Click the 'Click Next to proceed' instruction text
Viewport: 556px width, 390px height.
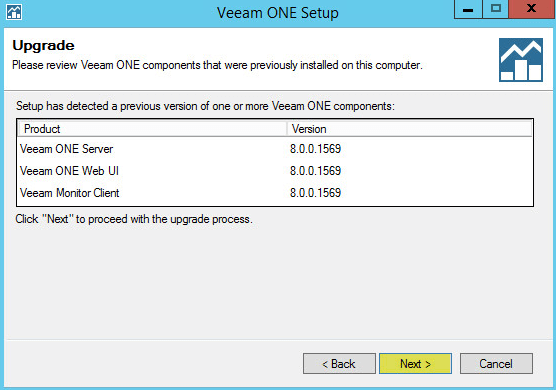click(134, 219)
